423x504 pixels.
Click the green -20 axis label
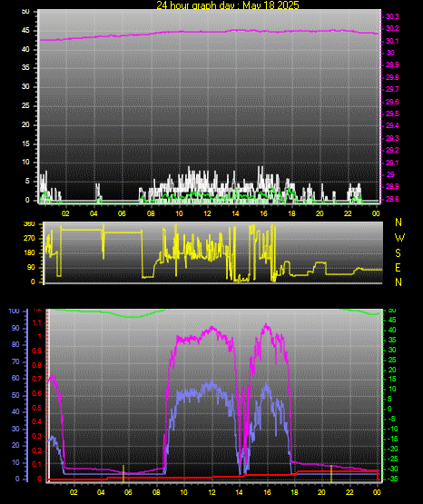[x=392, y=449]
